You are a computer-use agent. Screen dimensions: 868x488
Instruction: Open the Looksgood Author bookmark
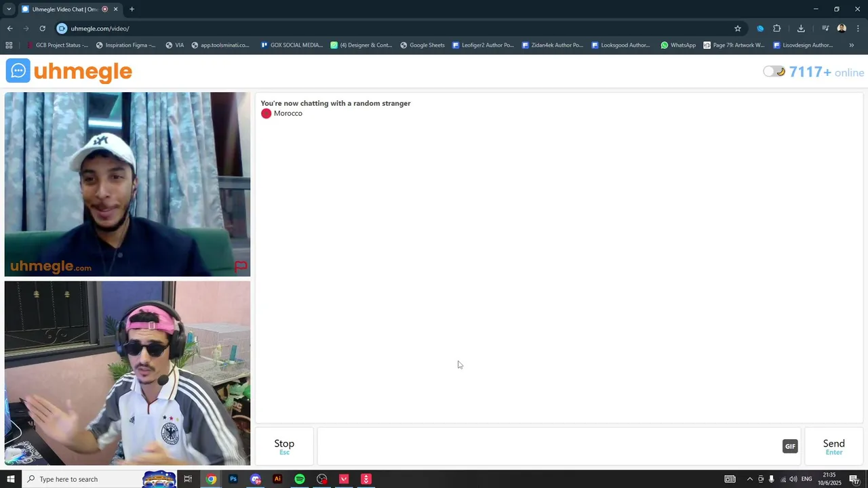pyautogui.click(x=620, y=45)
